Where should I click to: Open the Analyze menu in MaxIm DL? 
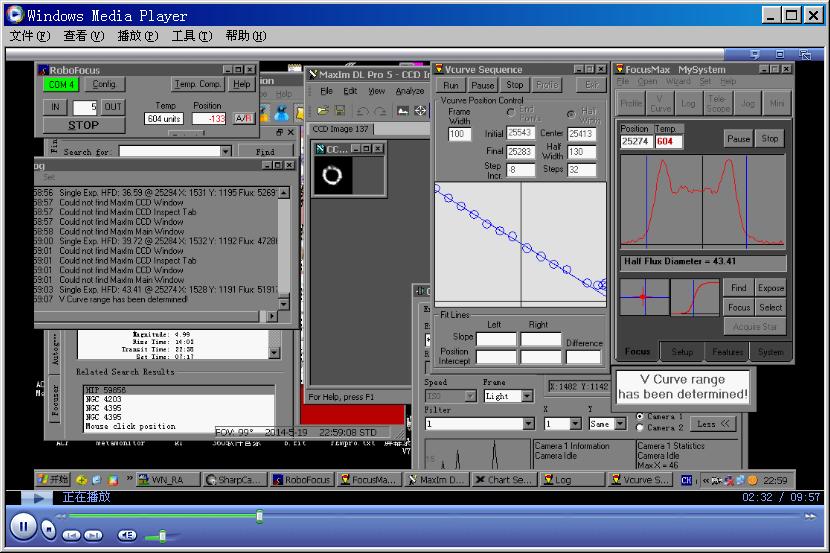click(x=410, y=91)
